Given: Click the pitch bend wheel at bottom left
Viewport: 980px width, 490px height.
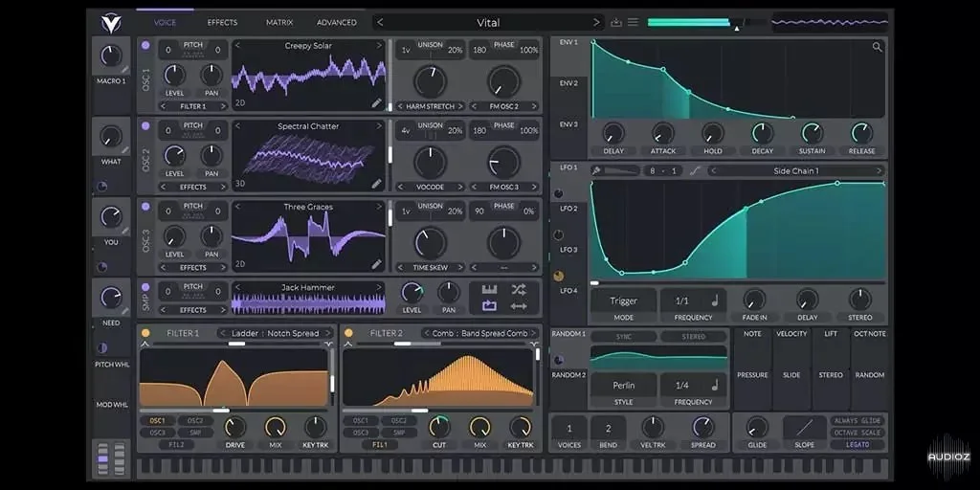Looking at the screenshot, I should coord(103,458).
